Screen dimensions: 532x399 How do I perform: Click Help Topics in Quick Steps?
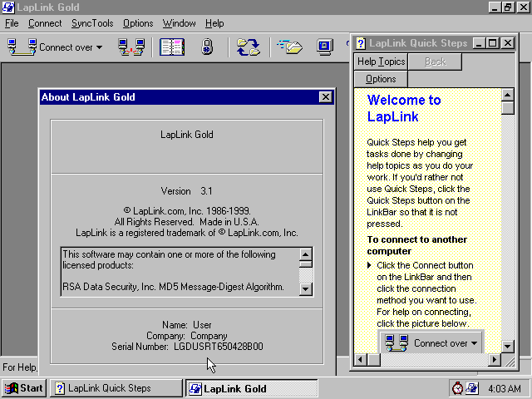point(381,62)
